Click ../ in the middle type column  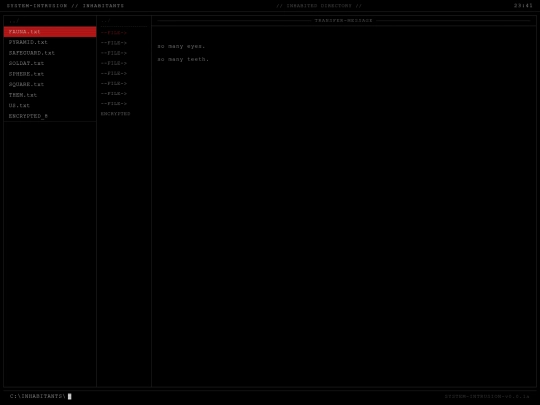point(106,21)
